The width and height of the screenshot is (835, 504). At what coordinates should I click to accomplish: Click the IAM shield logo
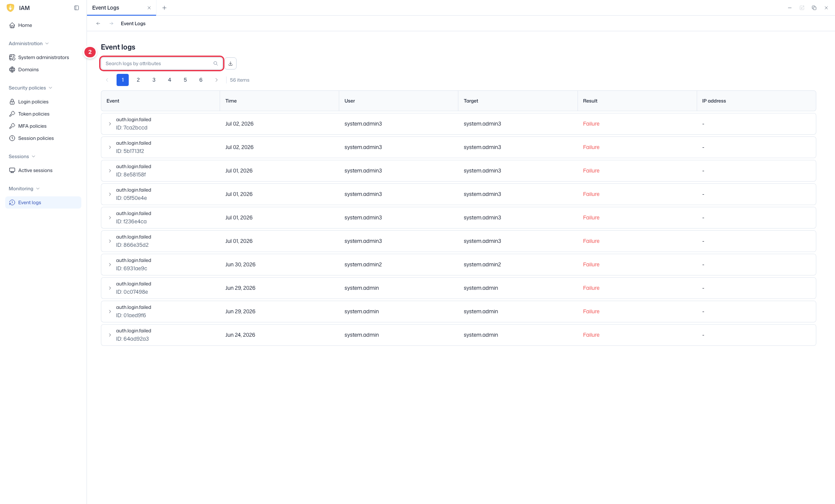pos(10,8)
